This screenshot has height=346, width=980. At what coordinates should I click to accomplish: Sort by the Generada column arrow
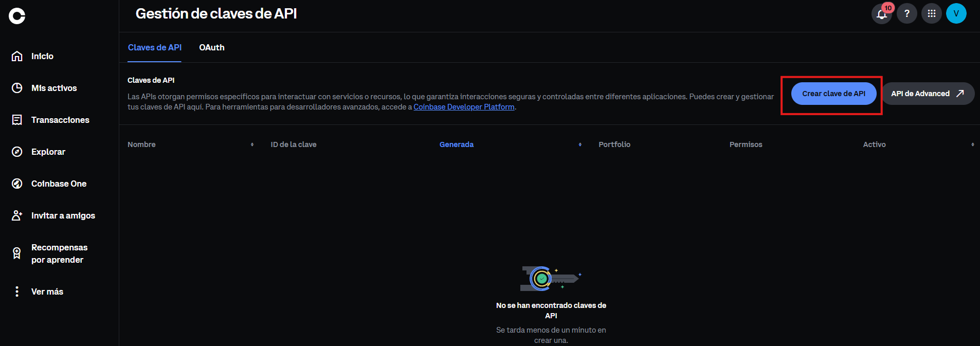580,144
